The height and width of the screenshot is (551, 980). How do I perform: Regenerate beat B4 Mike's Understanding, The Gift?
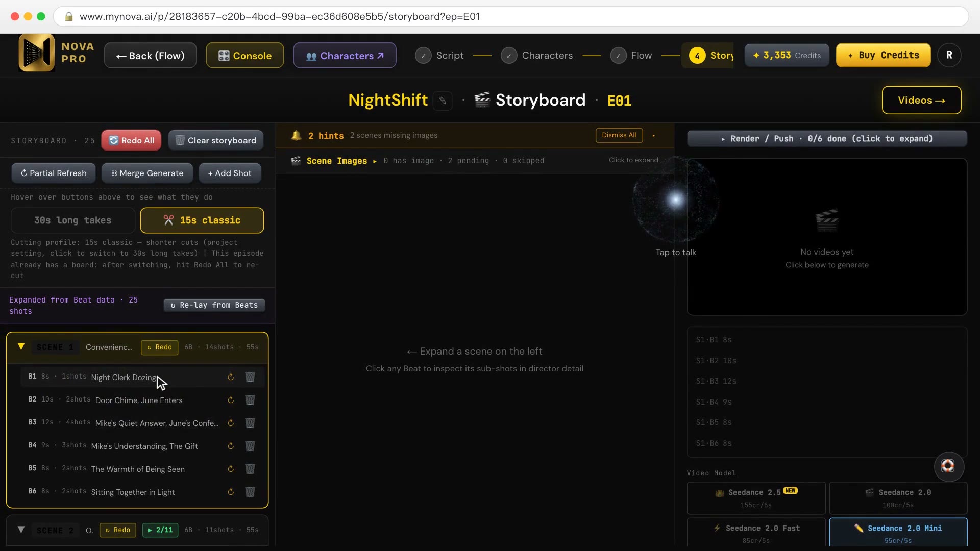pos(231,446)
